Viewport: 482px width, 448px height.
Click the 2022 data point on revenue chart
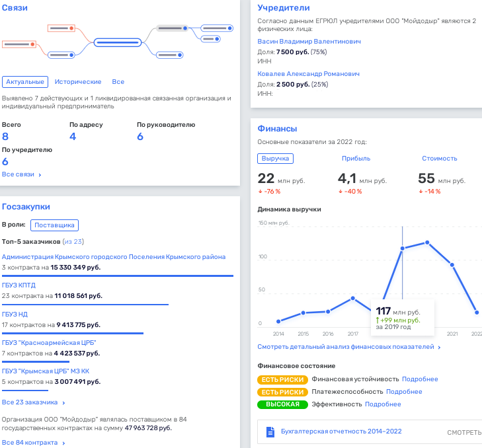click(x=477, y=313)
